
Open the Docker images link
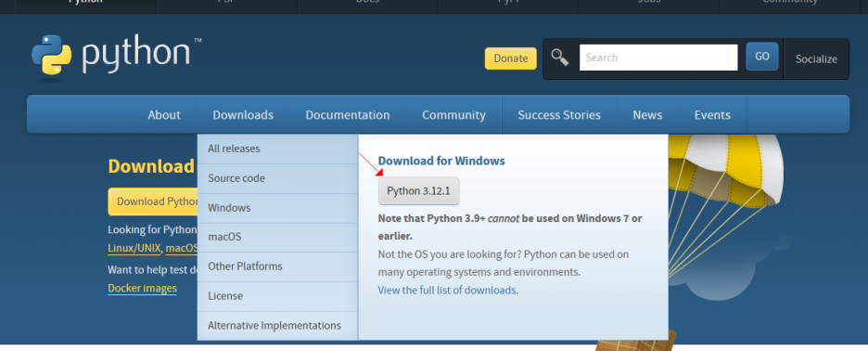[142, 289]
